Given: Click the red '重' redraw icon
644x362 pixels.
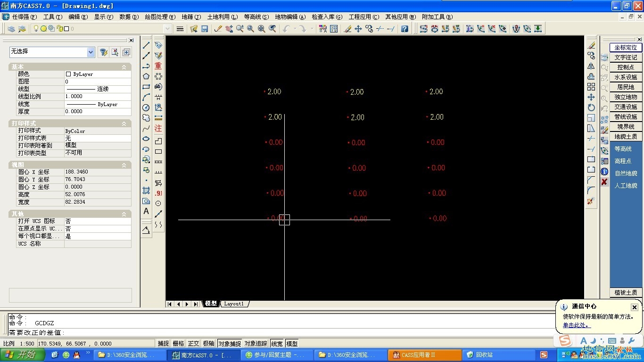Looking at the screenshot, I should [158, 66].
